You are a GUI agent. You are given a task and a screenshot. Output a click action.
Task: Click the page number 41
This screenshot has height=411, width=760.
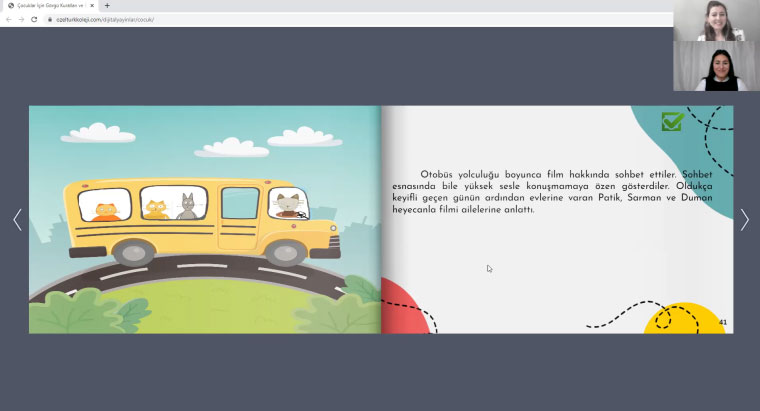coord(723,322)
